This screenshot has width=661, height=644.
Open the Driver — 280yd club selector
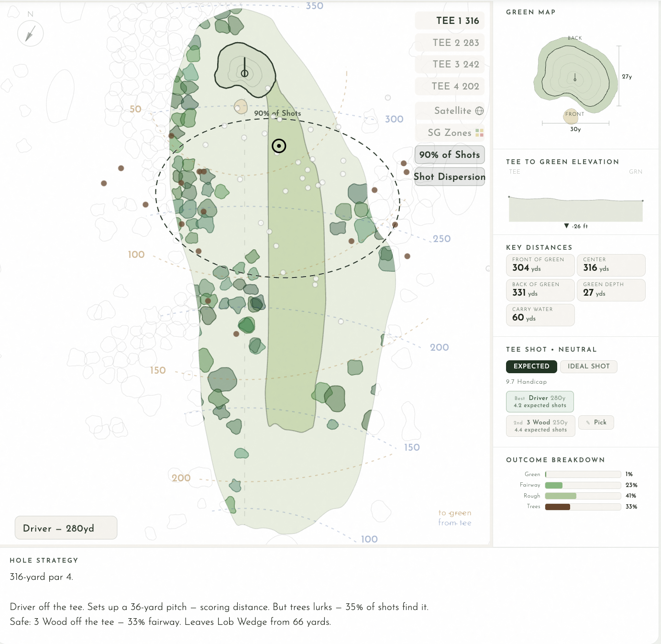66,528
